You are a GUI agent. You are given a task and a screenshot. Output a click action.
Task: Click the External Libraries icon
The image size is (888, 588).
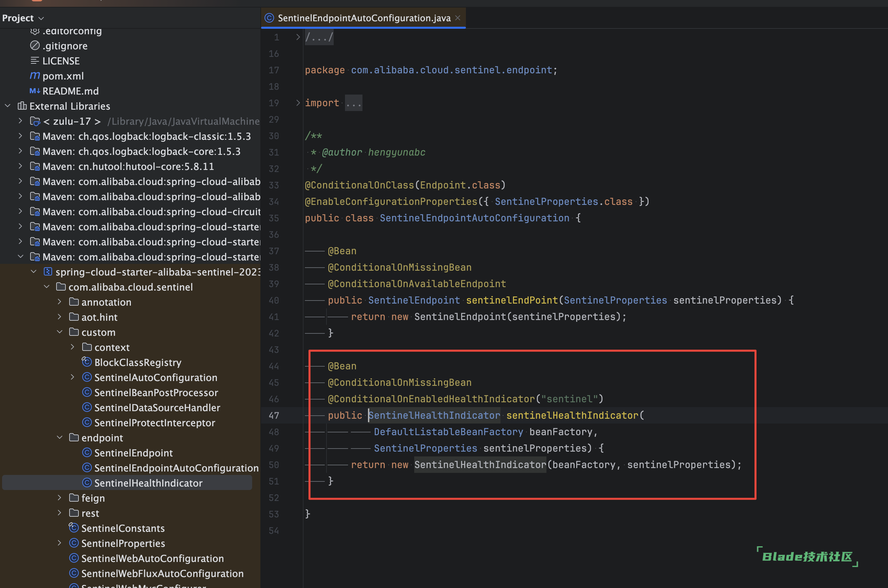pos(22,106)
